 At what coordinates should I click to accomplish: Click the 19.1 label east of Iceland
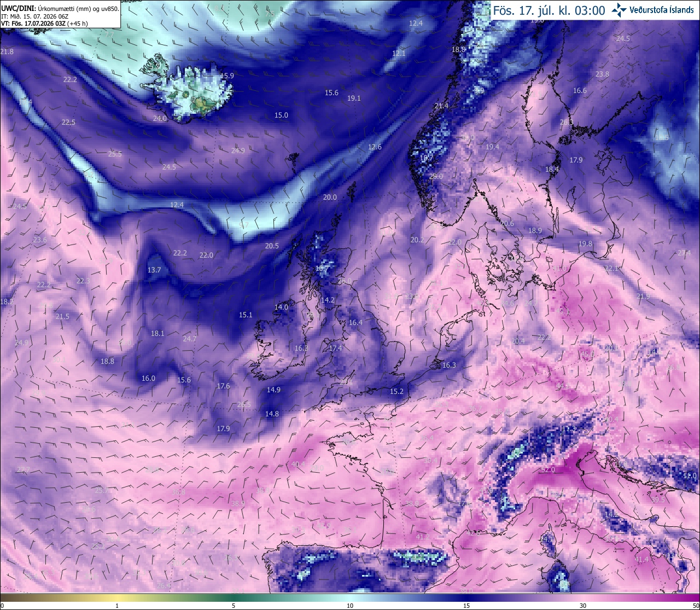(354, 98)
